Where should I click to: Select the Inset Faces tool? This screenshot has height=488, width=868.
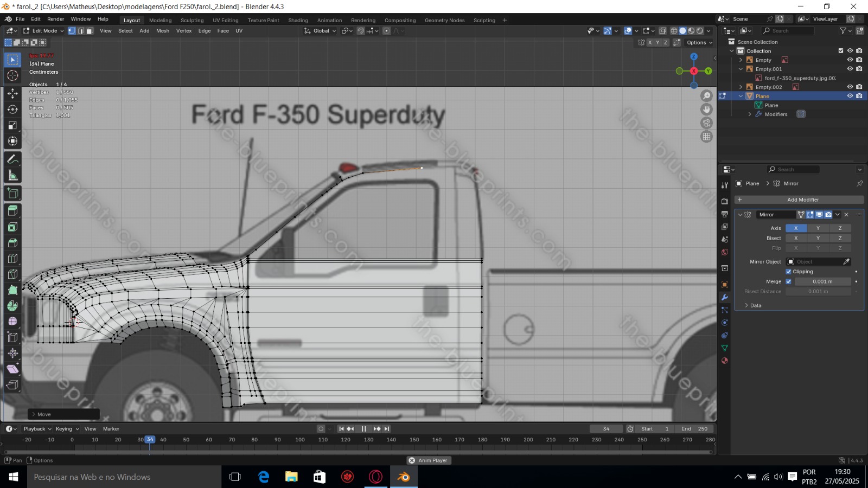click(x=12, y=227)
